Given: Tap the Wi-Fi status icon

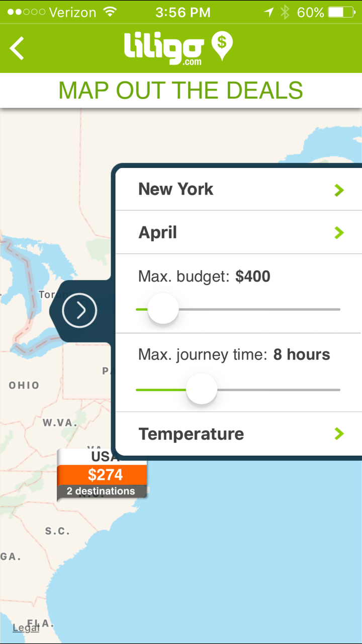Looking at the screenshot, I should (110, 12).
